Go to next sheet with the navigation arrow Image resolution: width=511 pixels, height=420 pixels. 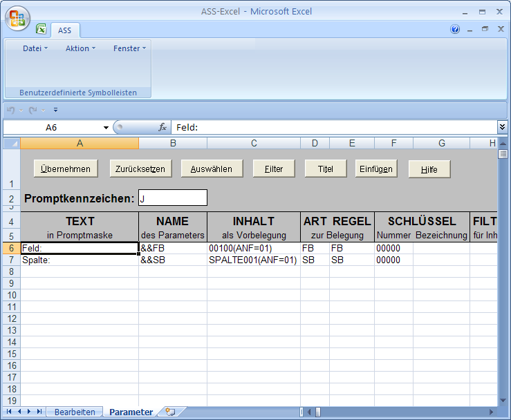click(28, 412)
